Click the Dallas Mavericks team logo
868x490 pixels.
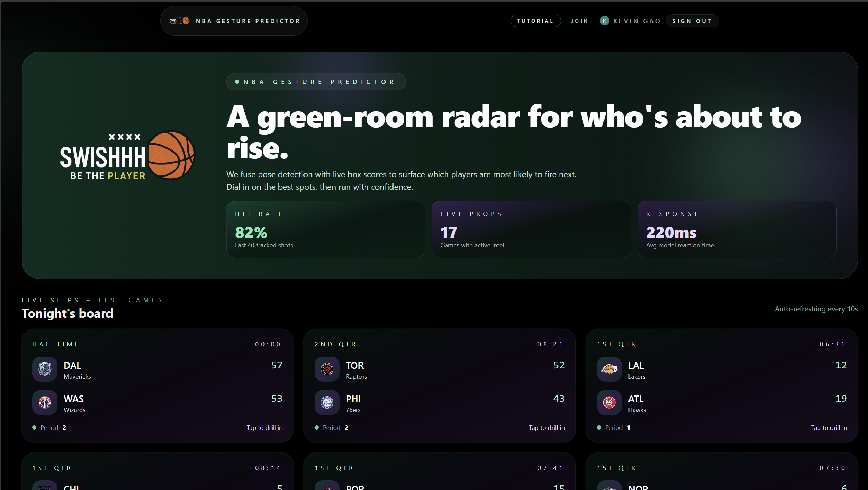coord(45,369)
